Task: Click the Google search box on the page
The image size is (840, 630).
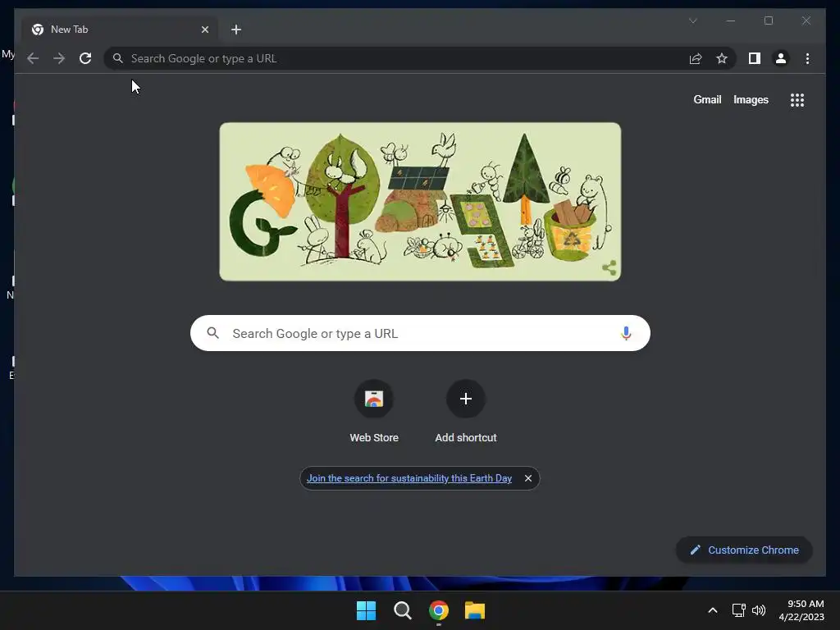Action: pyautogui.click(x=420, y=333)
